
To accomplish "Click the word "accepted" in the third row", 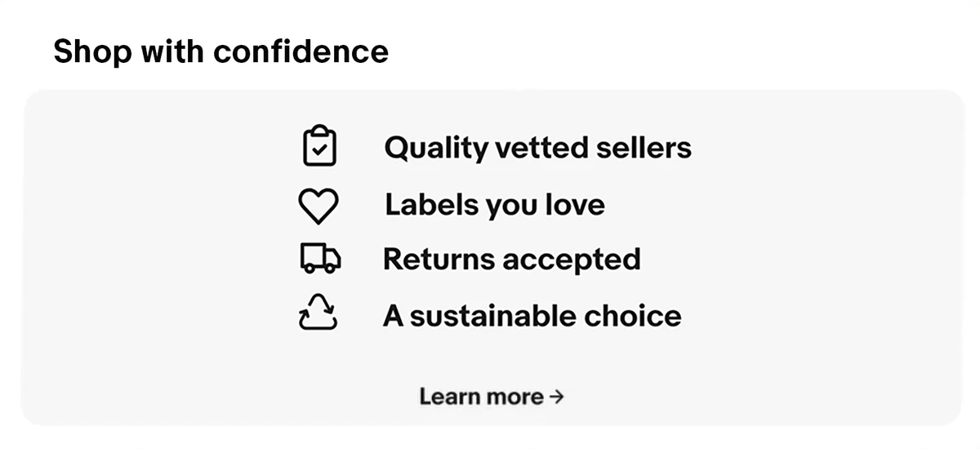I will click(x=572, y=260).
